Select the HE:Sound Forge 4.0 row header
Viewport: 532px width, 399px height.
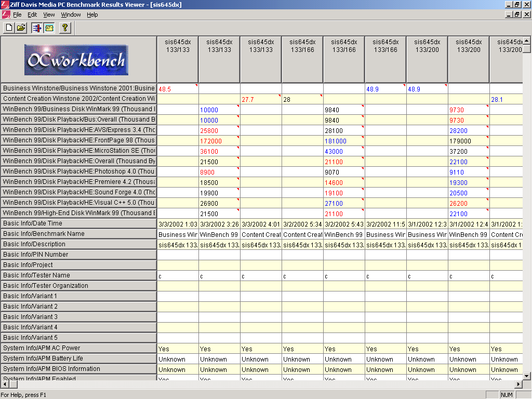[x=79, y=192]
